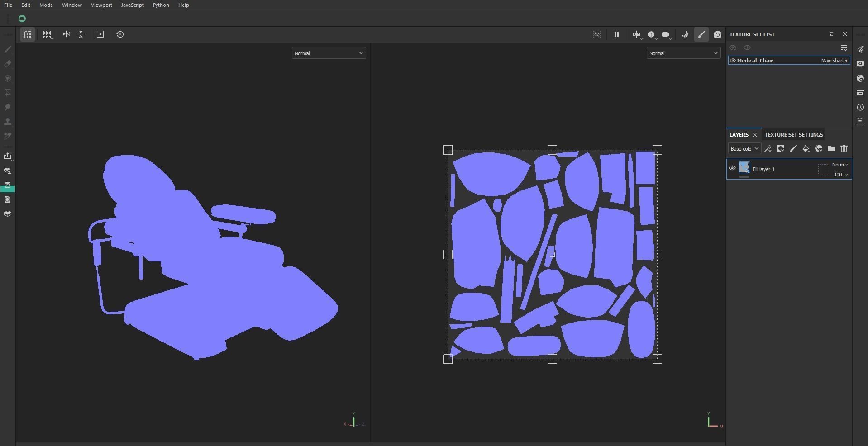This screenshot has width=868, height=446.
Task: Open the export/send-to icon in the left sidebar
Action: click(x=8, y=157)
